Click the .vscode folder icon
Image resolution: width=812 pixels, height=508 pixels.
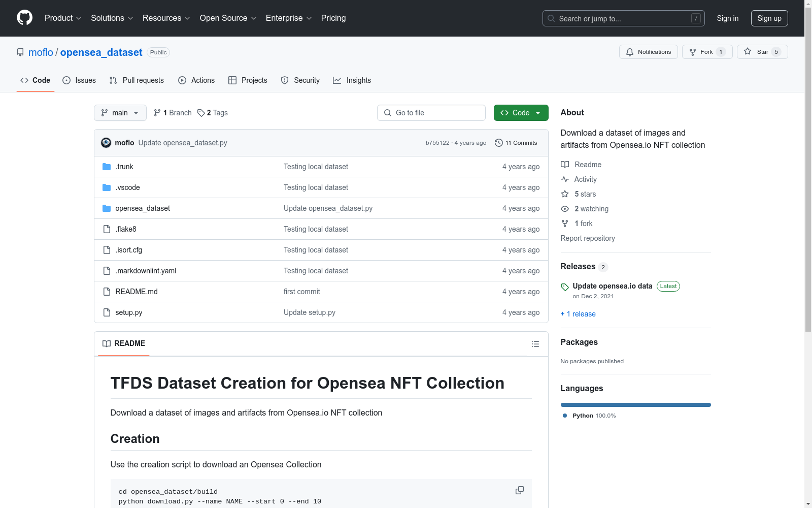[x=107, y=187]
